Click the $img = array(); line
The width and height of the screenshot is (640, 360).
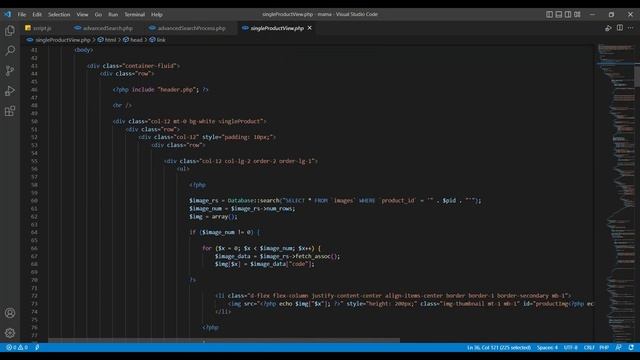(x=213, y=216)
